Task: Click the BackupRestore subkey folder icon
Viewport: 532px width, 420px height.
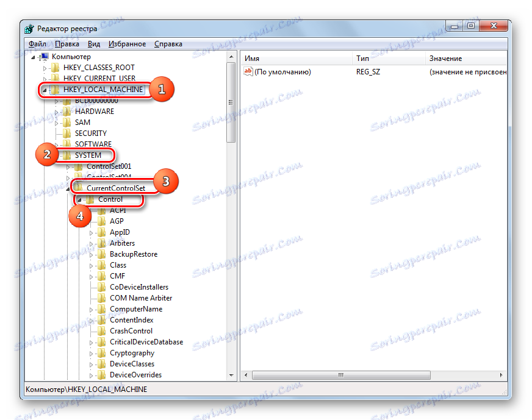Action: coord(101,254)
